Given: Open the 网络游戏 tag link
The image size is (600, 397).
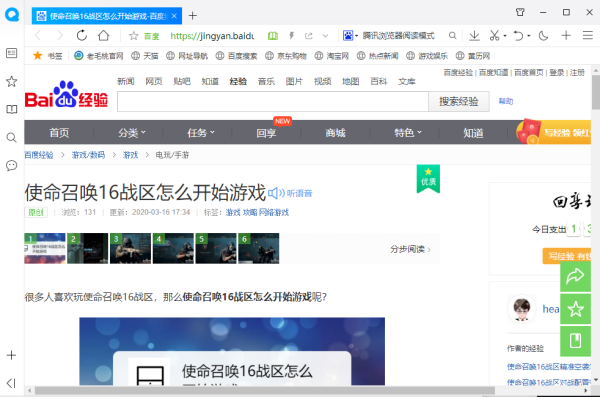Looking at the screenshot, I should (x=274, y=212).
